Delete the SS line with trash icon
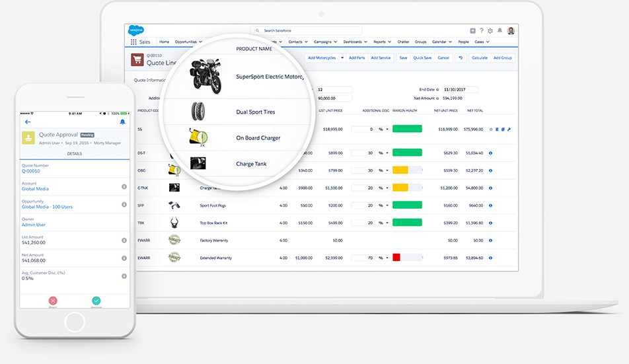 497,129
